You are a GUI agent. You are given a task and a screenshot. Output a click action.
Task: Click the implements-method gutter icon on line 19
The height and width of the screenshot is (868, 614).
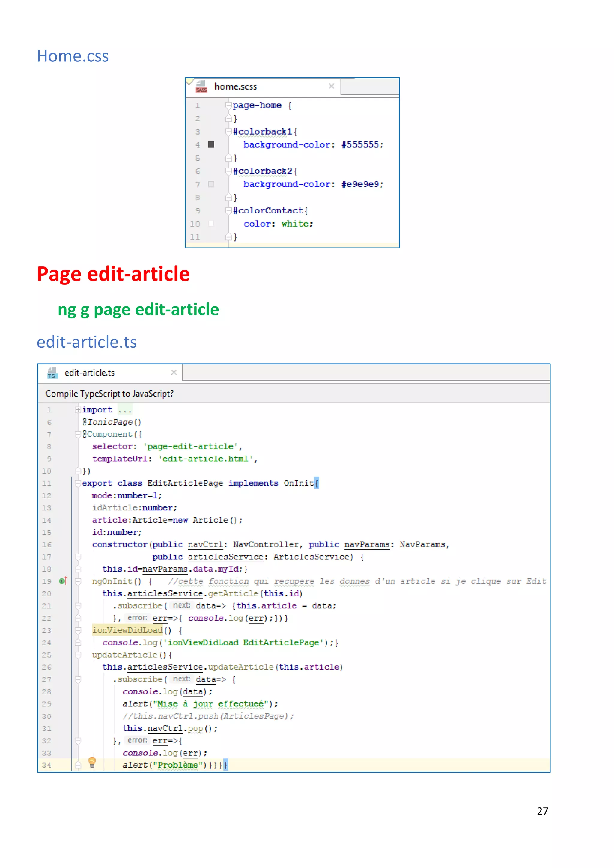pos(63,581)
